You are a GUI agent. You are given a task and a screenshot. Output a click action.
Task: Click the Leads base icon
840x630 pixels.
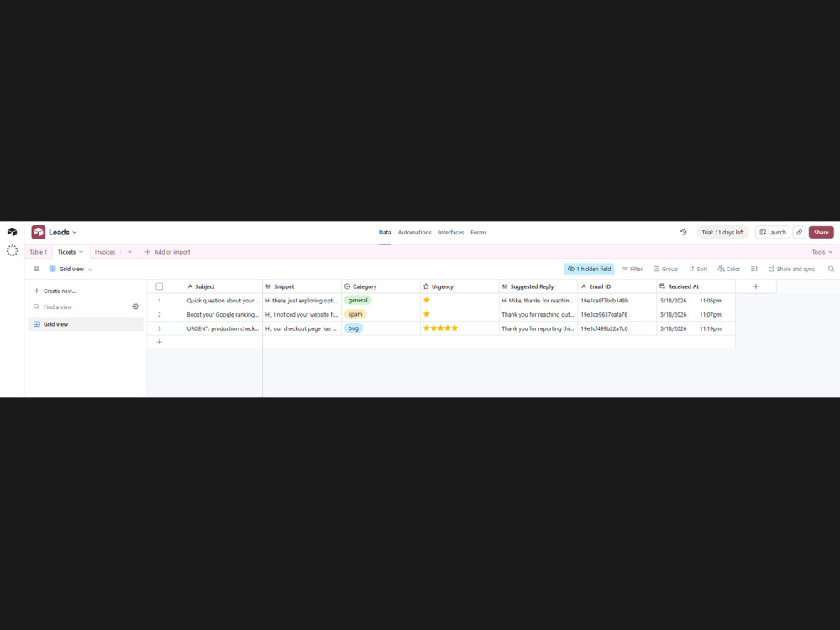pos(38,232)
